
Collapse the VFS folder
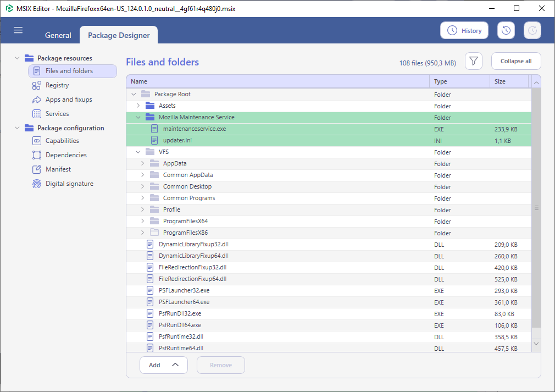pyautogui.click(x=138, y=152)
